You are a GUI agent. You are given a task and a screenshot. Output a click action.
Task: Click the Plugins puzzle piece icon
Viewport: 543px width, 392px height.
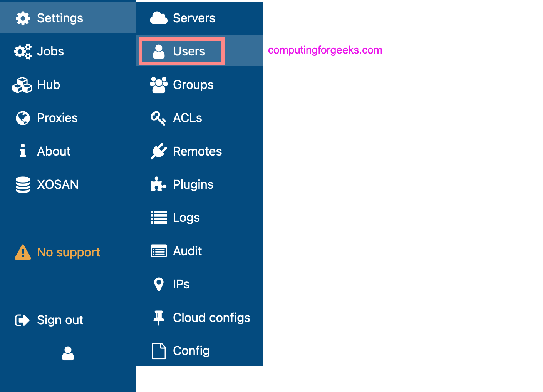[x=158, y=184]
